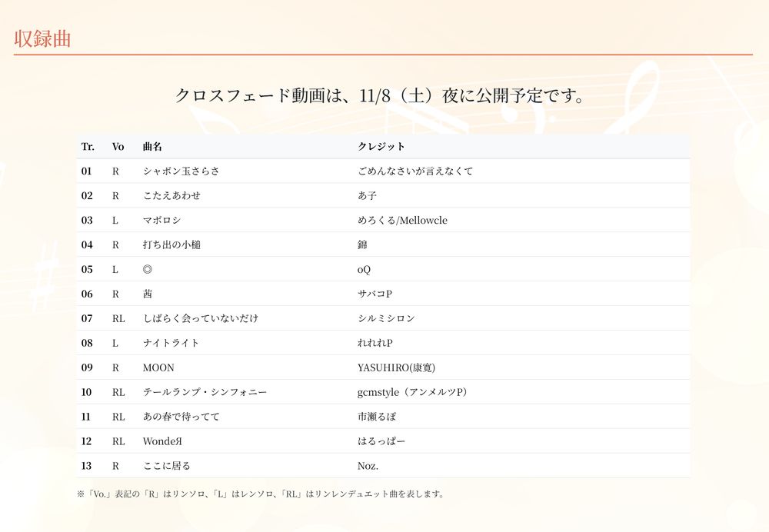The width and height of the screenshot is (769, 532).
Task: Click track number 02
Action: 87,195
